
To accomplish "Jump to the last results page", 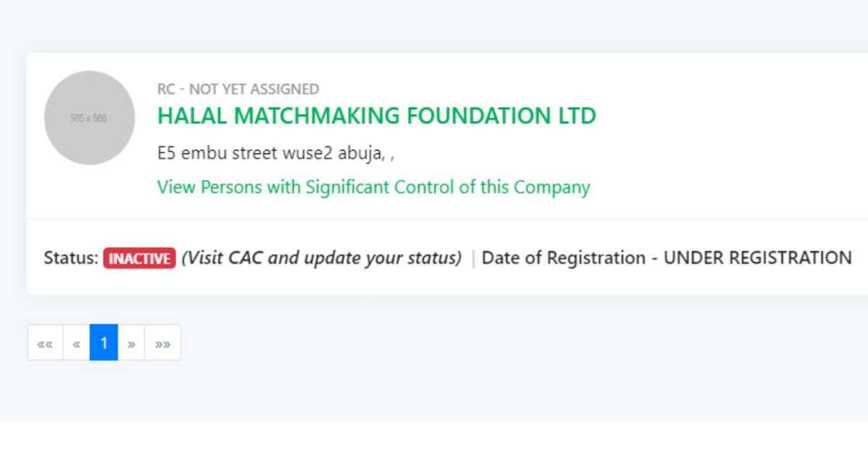I will (x=162, y=343).
